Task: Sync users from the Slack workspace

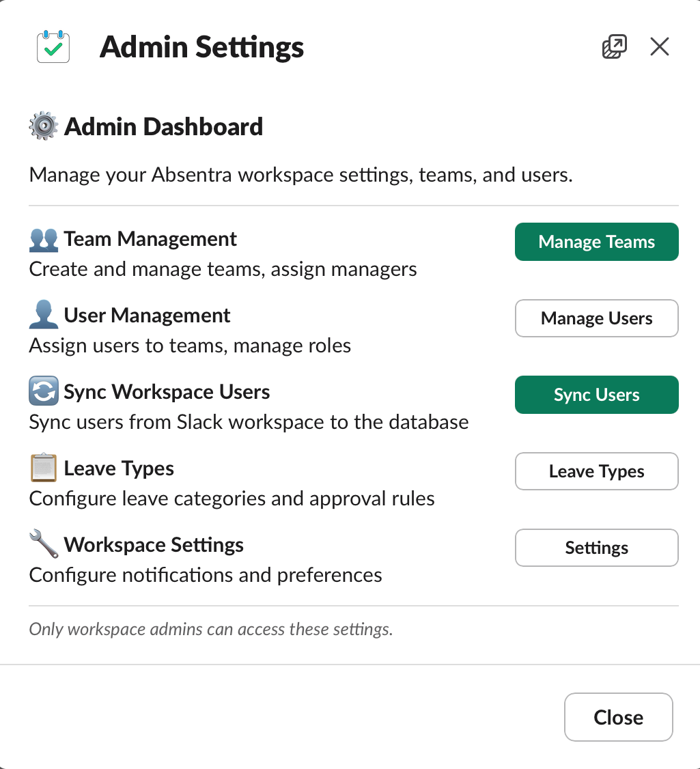Action: [x=596, y=395]
